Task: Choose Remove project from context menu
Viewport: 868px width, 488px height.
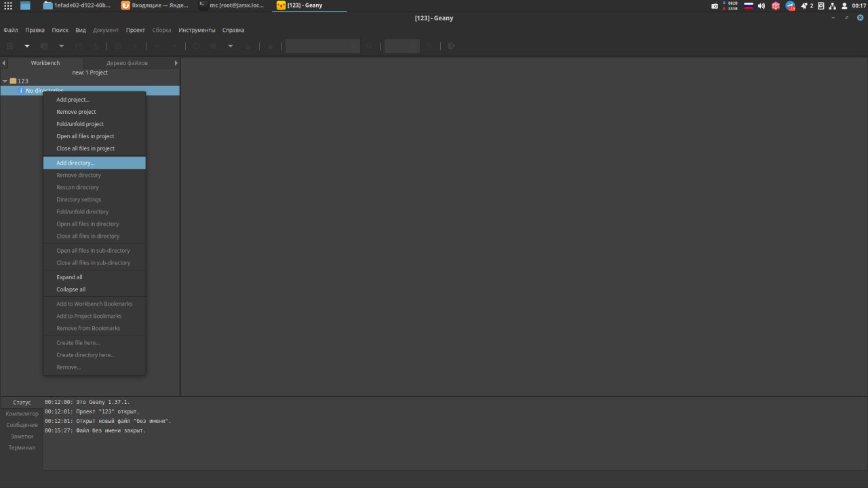Action: coord(94,112)
